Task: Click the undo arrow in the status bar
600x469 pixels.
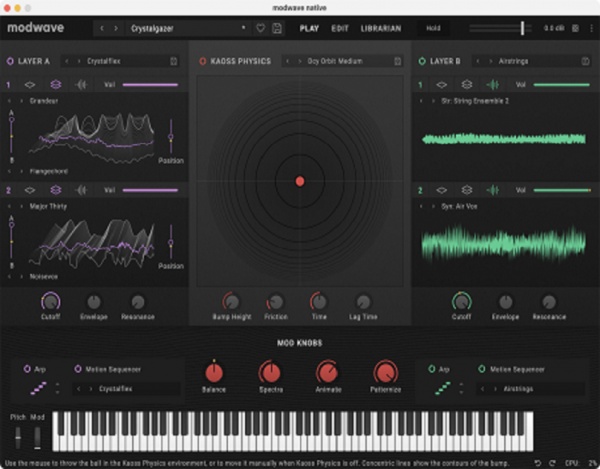Action: [x=538, y=462]
